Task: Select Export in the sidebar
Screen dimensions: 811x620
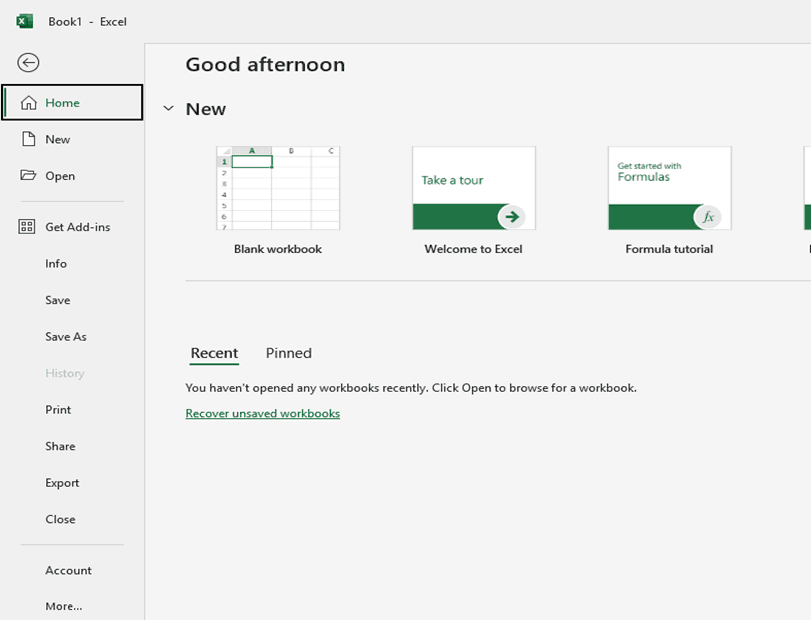Action: tap(62, 483)
